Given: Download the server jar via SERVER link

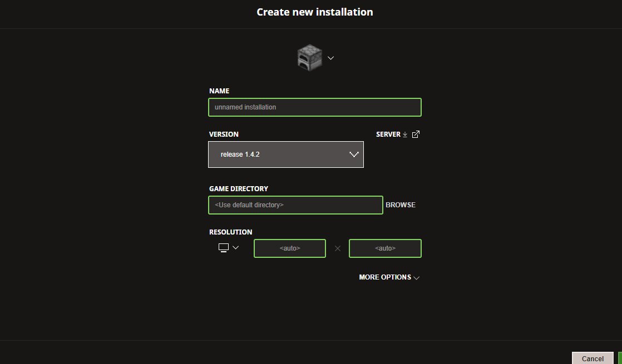Looking at the screenshot, I should click(x=392, y=134).
